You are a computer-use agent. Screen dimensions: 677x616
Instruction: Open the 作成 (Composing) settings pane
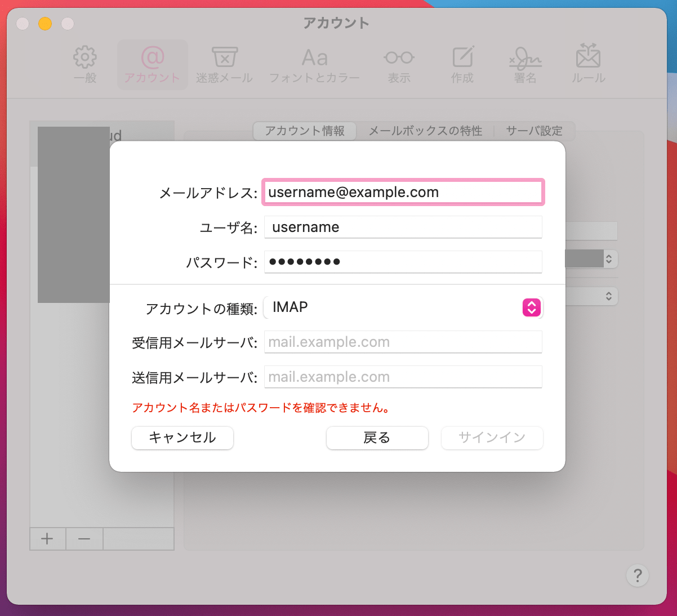pyautogui.click(x=462, y=64)
